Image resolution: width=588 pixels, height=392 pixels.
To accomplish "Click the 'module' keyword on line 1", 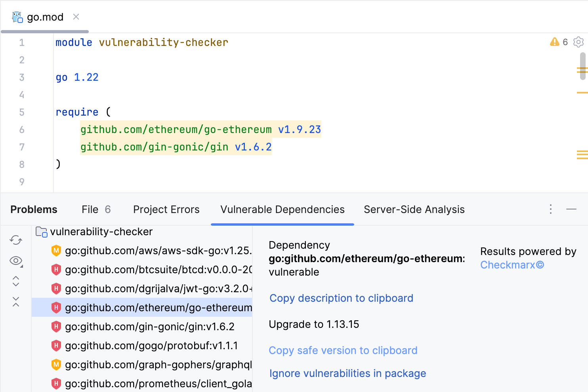I will click(x=74, y=42).
